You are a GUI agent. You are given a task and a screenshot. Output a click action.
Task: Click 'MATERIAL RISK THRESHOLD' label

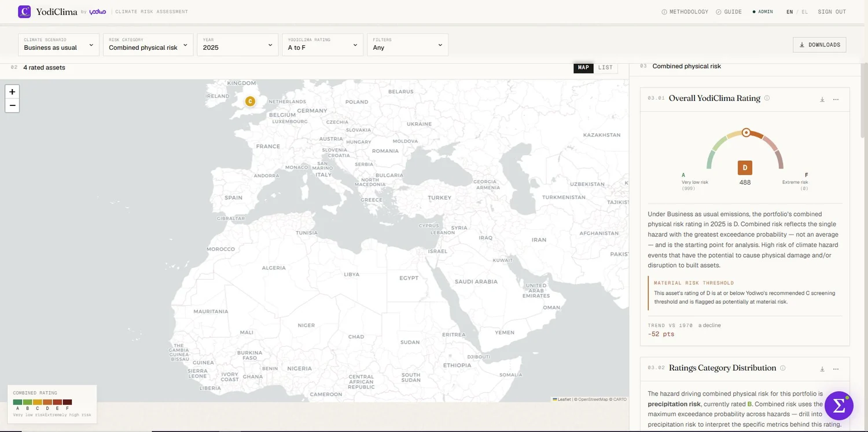[x=694, y=283]
